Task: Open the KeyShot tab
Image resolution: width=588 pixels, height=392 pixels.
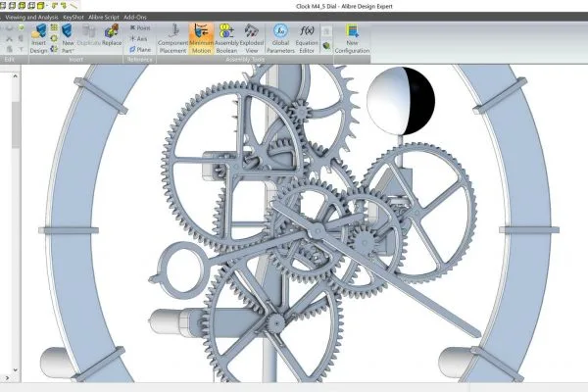Action: [x=73, y=18]
